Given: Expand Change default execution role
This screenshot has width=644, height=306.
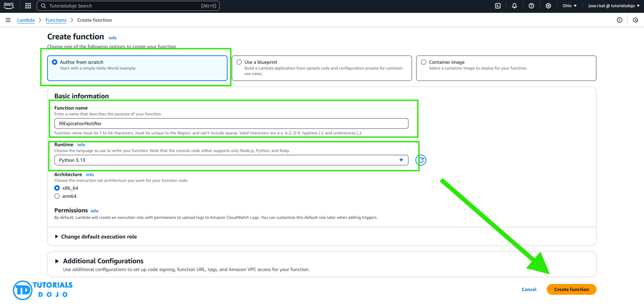Looking at the screenshot, I should click(x=96, y=237).
